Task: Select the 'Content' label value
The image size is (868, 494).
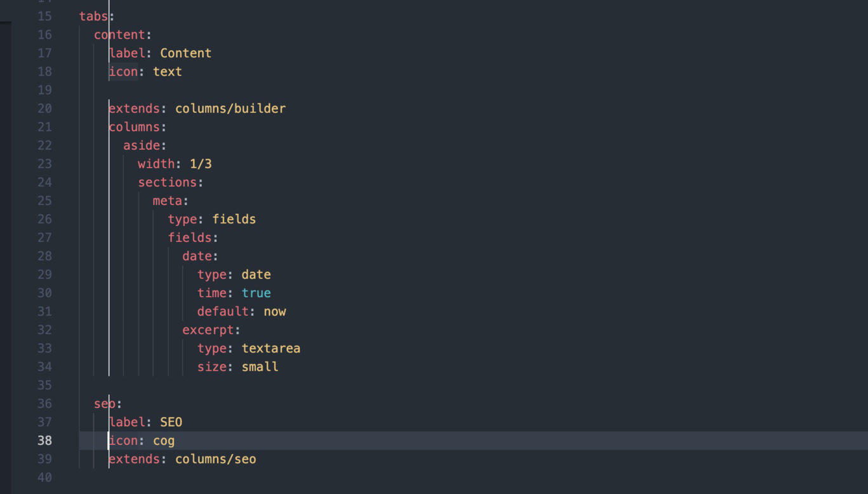Action: click(186, 53)
